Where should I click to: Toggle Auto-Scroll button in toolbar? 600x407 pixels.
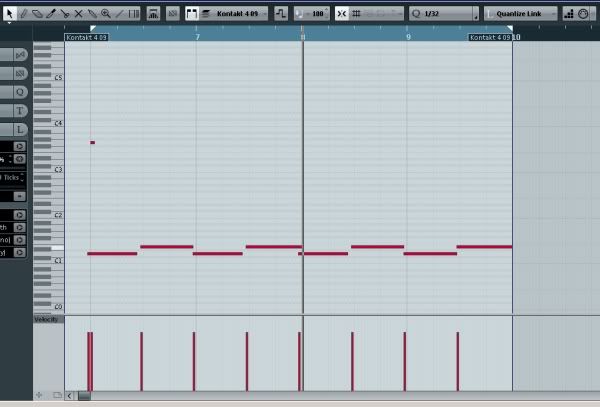tap(281, 14)
